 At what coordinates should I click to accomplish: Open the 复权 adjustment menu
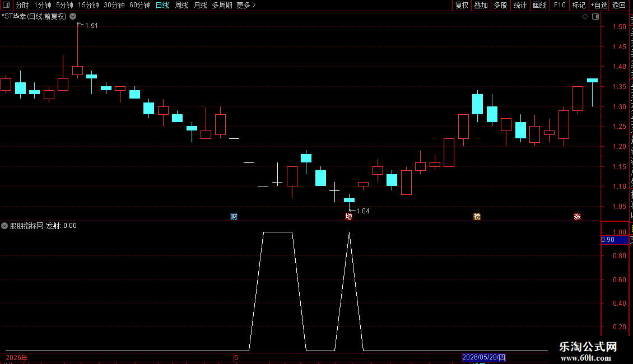click(462, 5)
